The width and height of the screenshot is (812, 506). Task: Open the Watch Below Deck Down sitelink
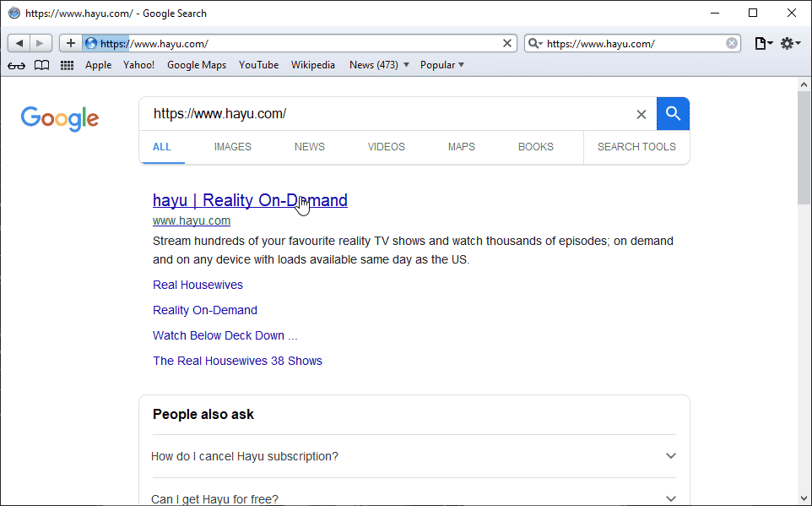(x=225, y=335)
